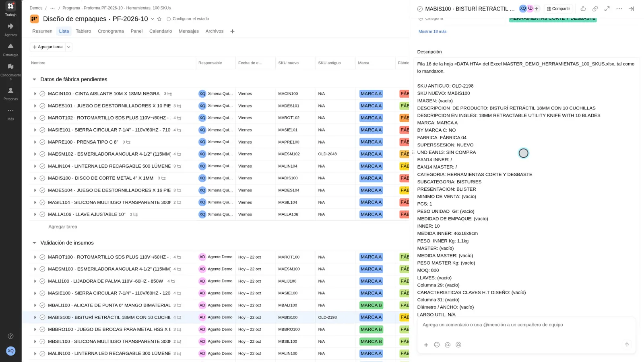This screenshot has height=362, width=644.
Task: Expand subtasks of MAESM102 row
Action: [35, 154]
